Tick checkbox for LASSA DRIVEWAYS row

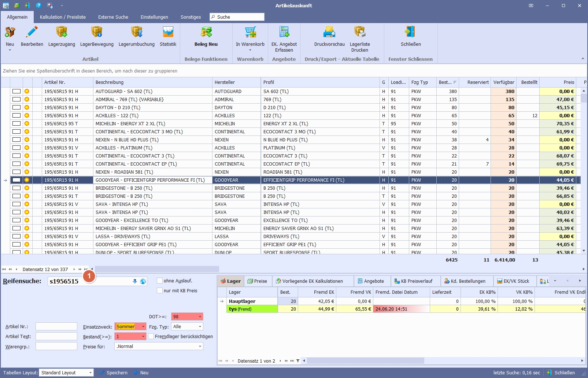[16, 236]
